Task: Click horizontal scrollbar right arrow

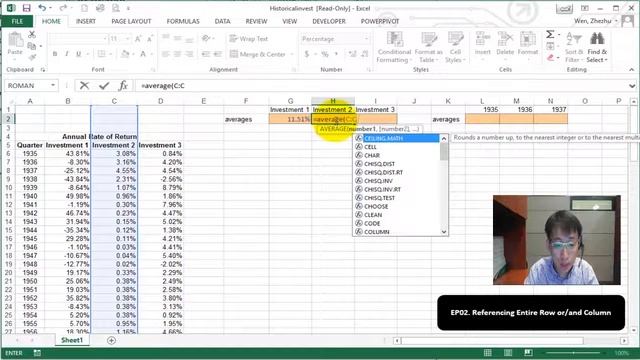Action: tap(624, 340)
